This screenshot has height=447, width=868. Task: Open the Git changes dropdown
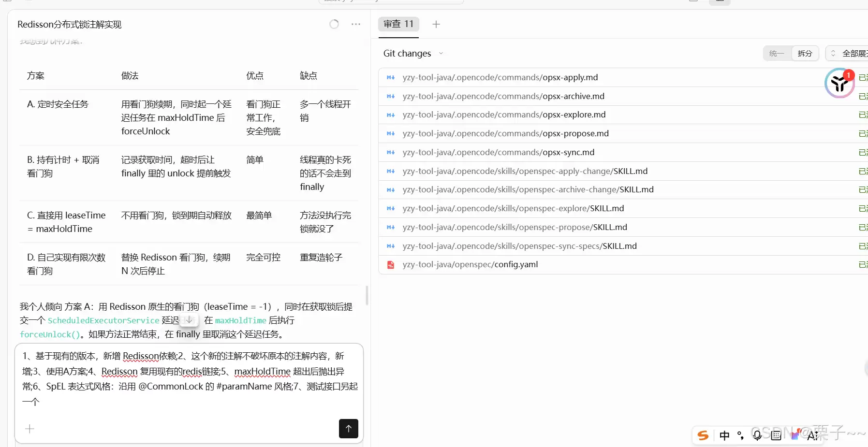(x=413, y=53)
